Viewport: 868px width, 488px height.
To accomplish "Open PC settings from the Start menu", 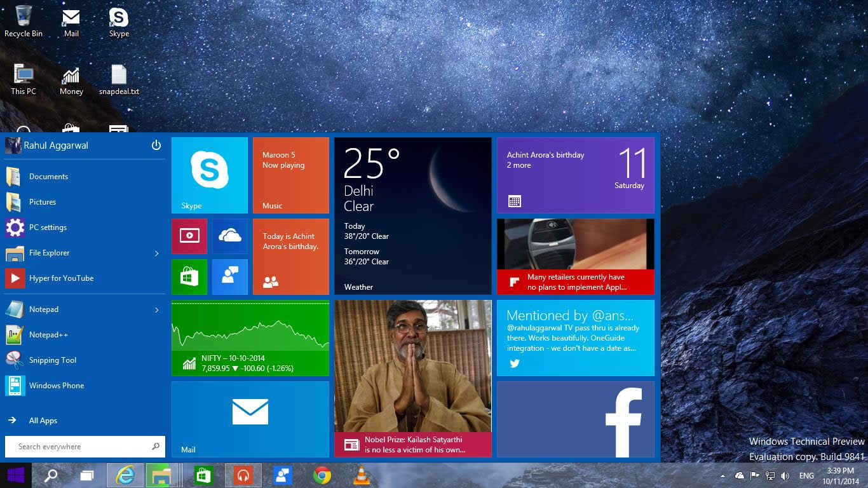I will (x=48, y=227).
